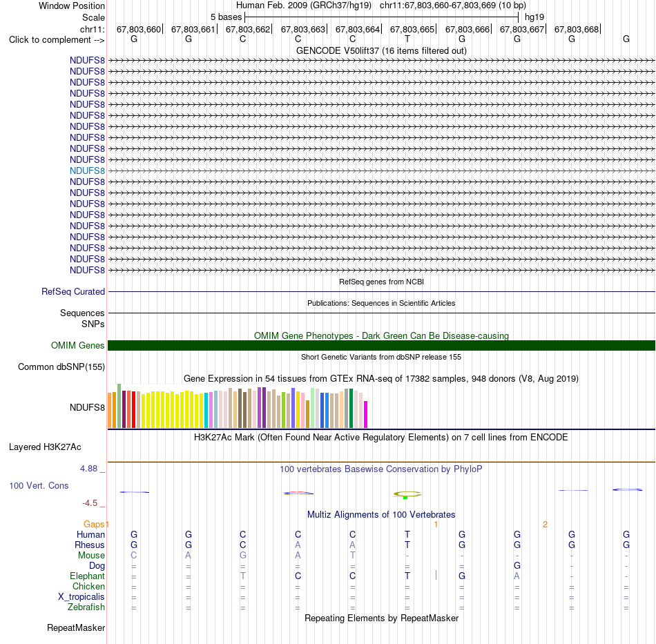
Task: Click coordinate label 67,803,665
Action: tap(412, 29)
